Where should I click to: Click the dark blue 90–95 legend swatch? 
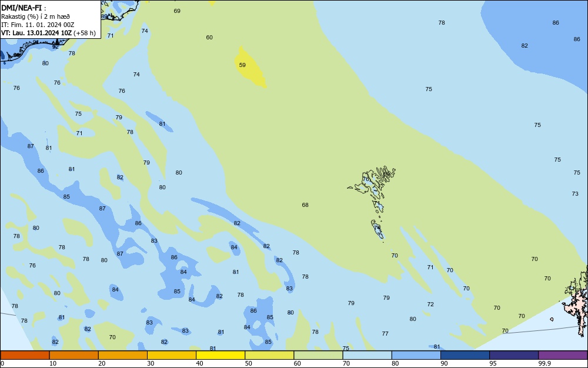465,355
